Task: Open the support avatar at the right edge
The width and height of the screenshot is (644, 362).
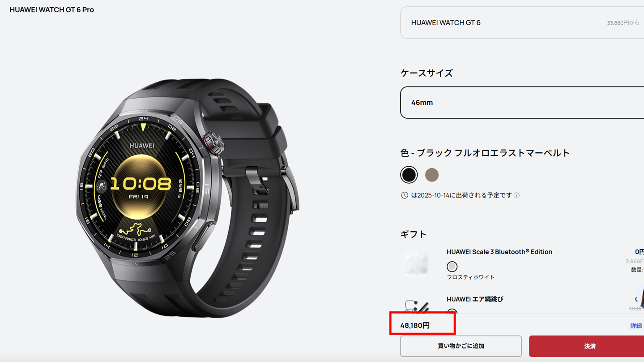Action: point(641,297)
